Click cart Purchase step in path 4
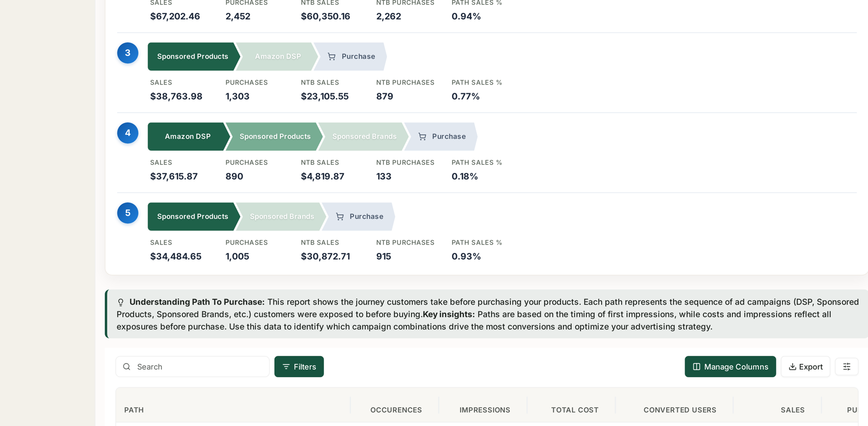 click(442, 137)
